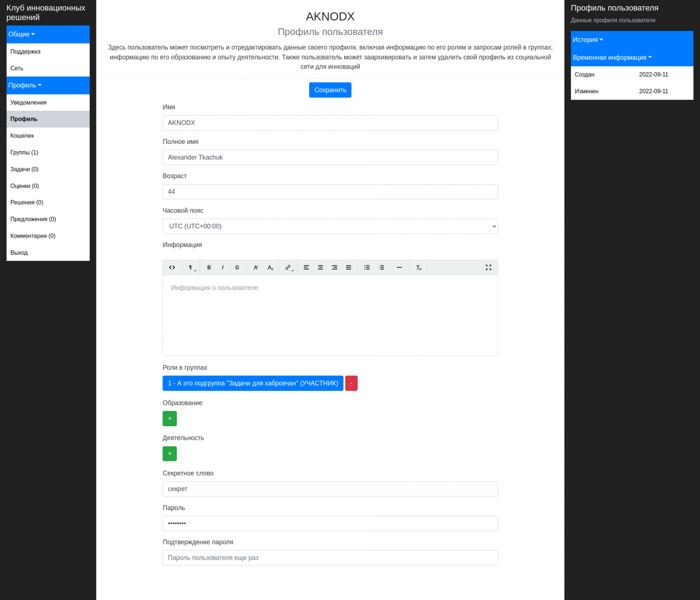Screen dimensions: 700x600
Task: Align text right in the editor
Action: tap(334, 268)
